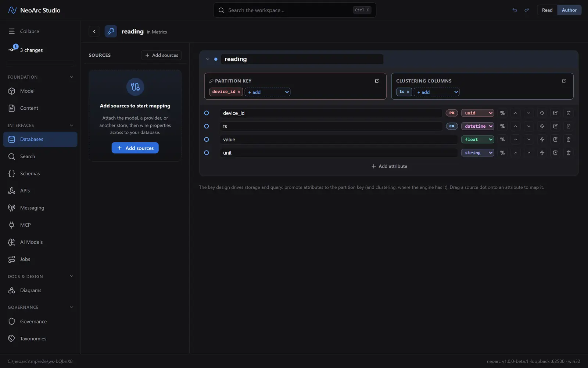588x368 pixels.
Task: Open Schemas in the sidebar
Action: click(x=40, y=174)
